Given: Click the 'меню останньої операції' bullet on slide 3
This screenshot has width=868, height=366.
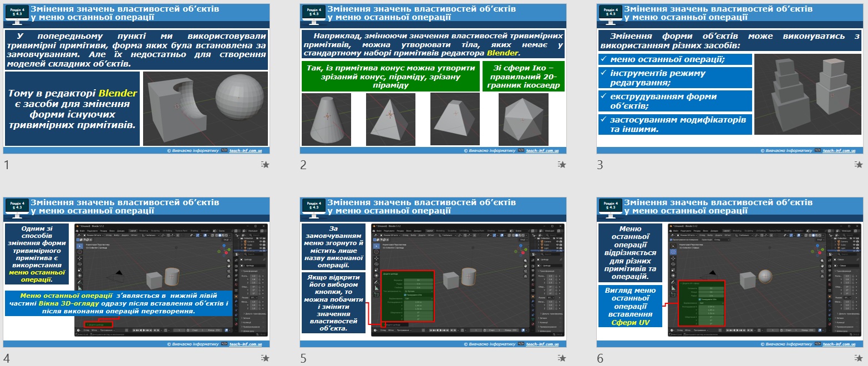Looking at the screenshot, I should [x=676, y=59].
